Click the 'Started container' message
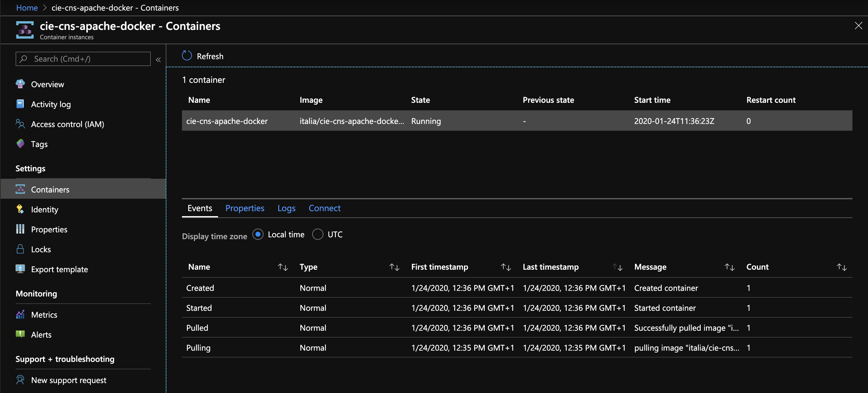Screen dimensions: 868x393 click(x=665, y=307)
